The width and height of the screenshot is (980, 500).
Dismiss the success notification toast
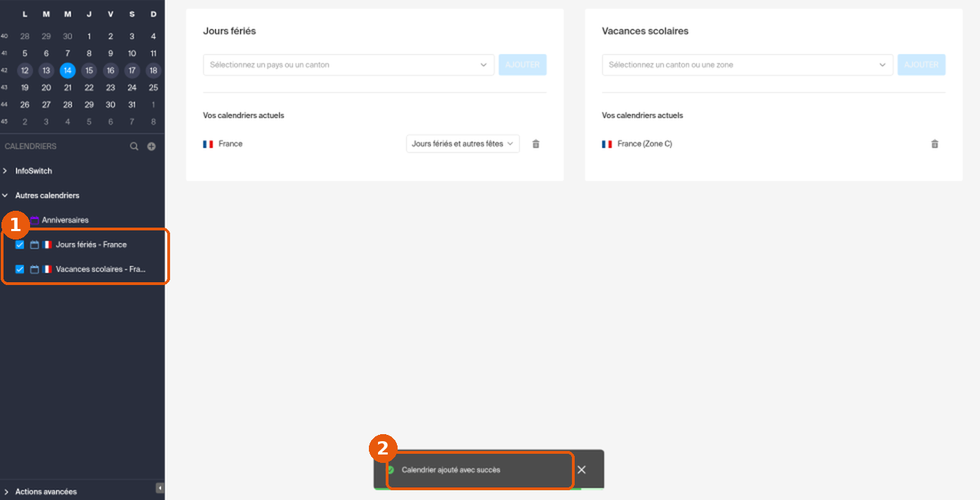(x=581, y=470)
